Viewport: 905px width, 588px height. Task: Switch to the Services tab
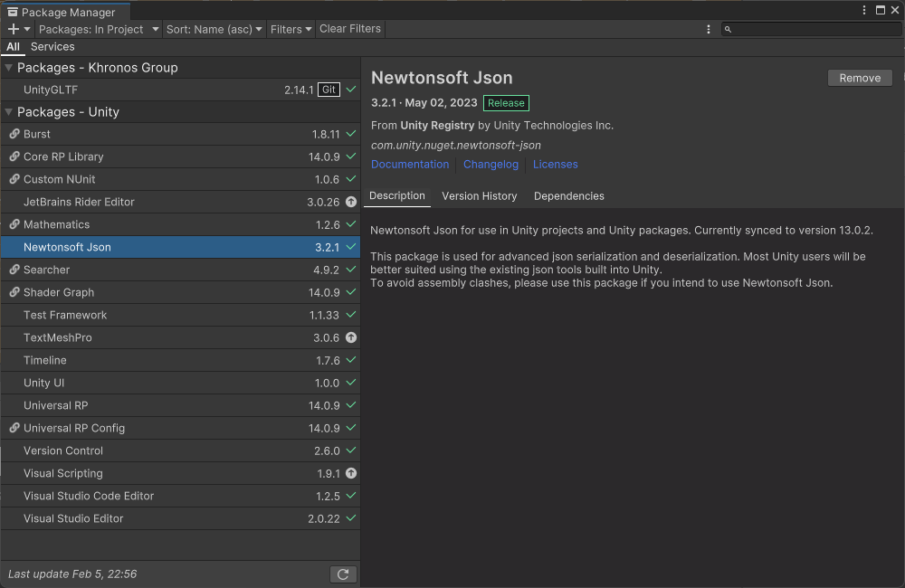point(52,47)
